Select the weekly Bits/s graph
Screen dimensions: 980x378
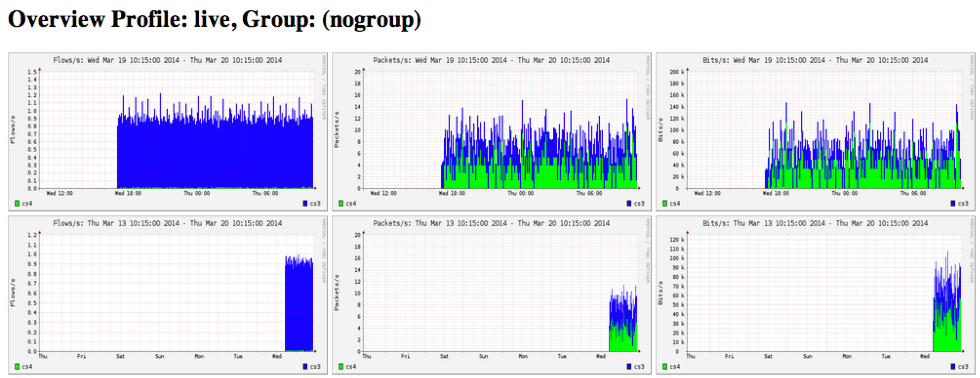point(815,294)
